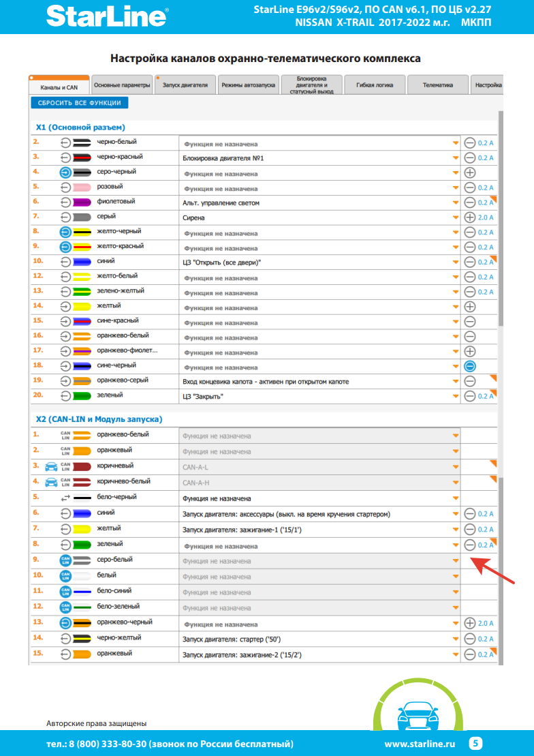534x756 pixels.
Task: Open the Телематика tab
Action: pos(437,86)
